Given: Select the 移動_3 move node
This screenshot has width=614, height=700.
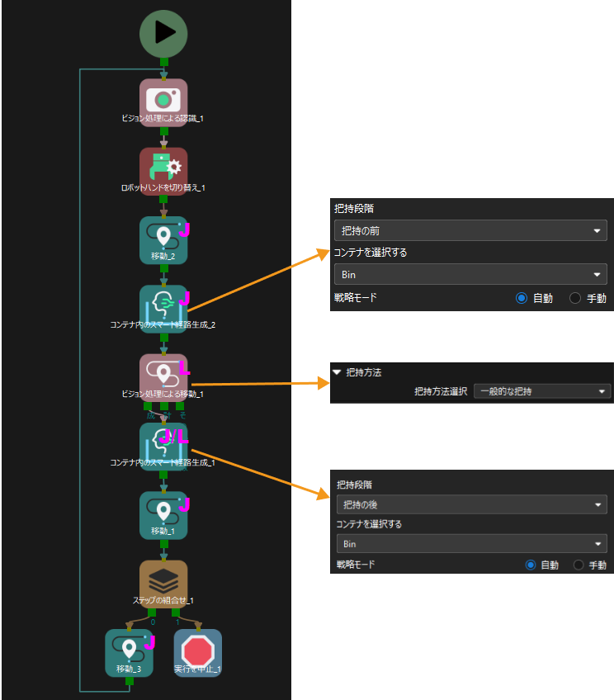Looking at the screenshot, I should click(129, 653).
